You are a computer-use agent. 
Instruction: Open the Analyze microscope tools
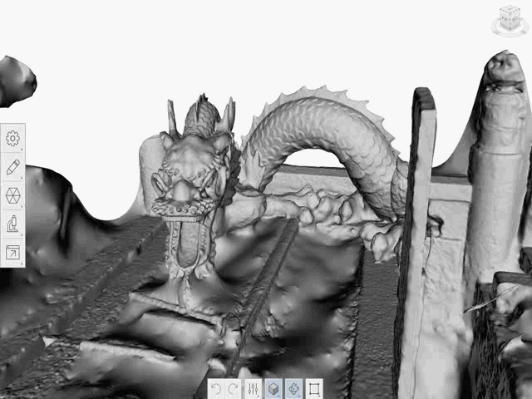(x=12, y=224)
